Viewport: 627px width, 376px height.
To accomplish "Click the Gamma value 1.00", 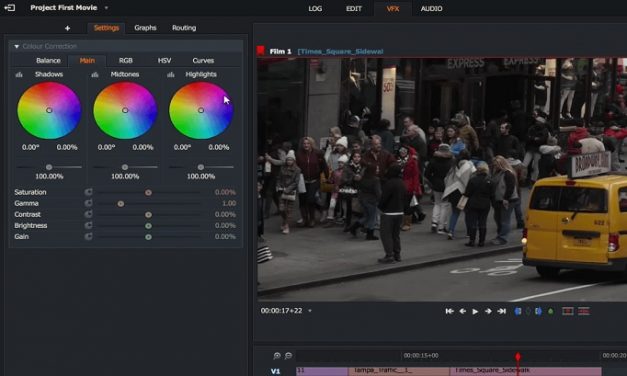I will coord(229,203).
